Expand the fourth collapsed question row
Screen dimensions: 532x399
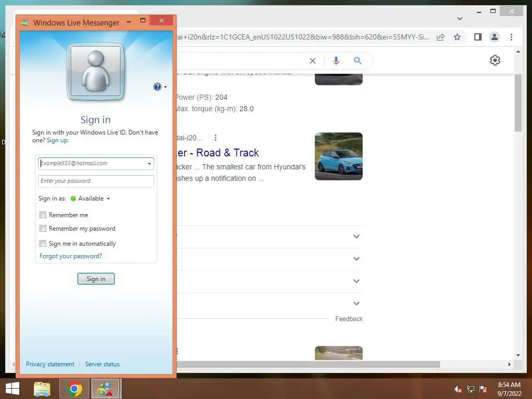(356, 303)
